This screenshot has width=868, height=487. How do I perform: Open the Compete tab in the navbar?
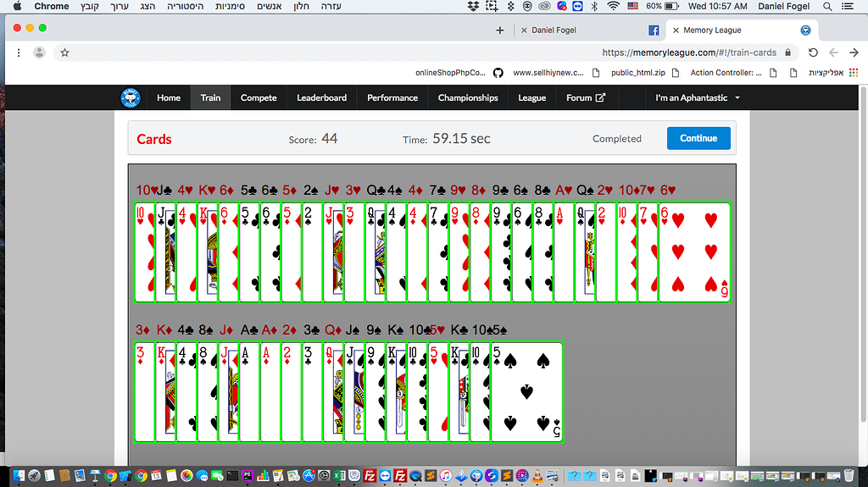click(x=259, y=97)
